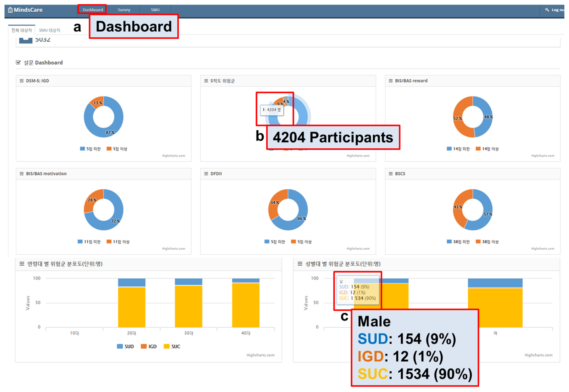
Task: Click the key icon beside Log out
Action: pyautogui.click(x=547, y=10)
